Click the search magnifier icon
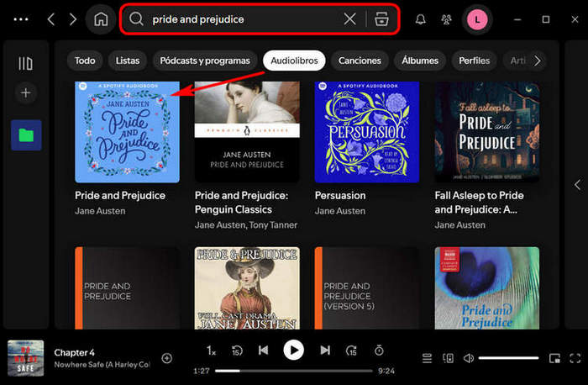Image resolution: width=588 pixels, height=385 pixels. (136, 18)
